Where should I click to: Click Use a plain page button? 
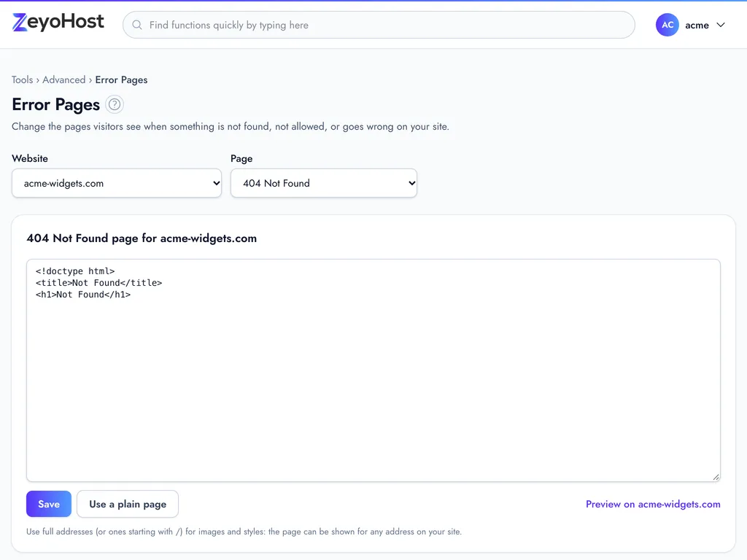point(128,504)
